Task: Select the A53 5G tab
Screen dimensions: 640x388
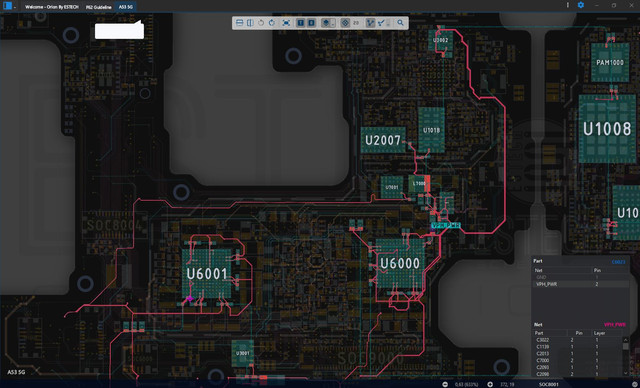Action: click(x=125, y=7)
